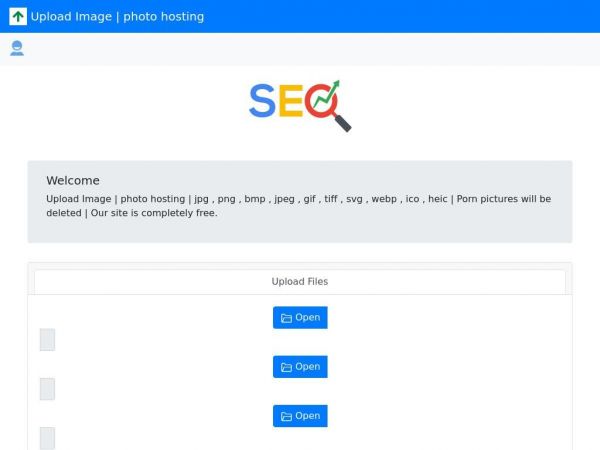This screenshot has height=450, width=600.
Task: Click the blue letter S in SEO logo
Action: coord(262,101)
